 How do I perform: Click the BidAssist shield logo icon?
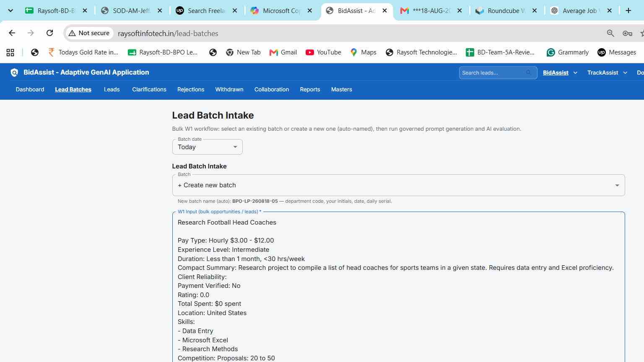point(14,72)
